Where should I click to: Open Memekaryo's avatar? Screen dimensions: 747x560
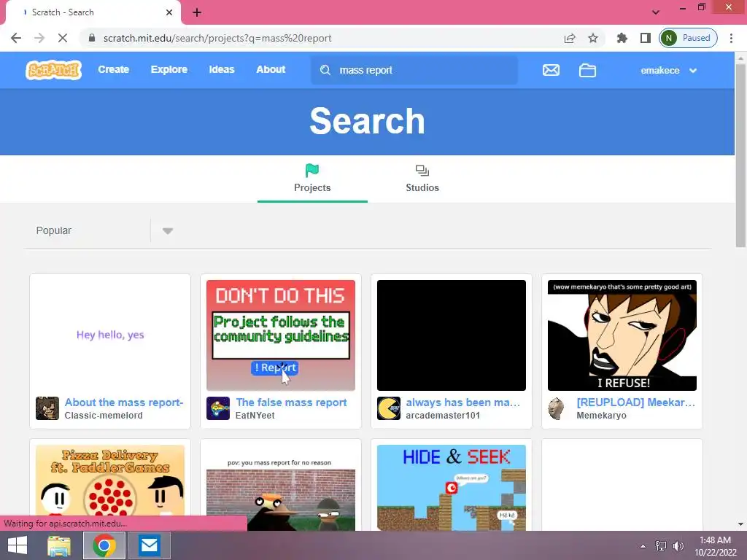click(555, 408)
